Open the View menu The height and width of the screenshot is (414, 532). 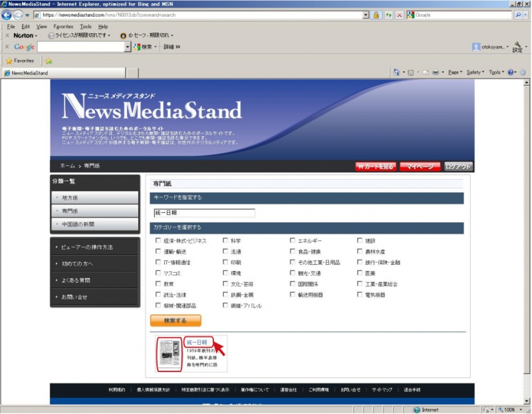click(41, 27)
